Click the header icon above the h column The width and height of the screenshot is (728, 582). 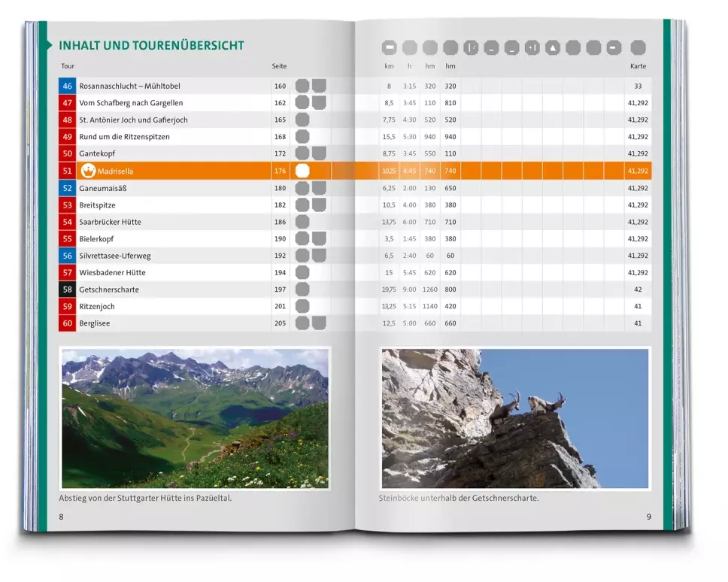(409, 48)
